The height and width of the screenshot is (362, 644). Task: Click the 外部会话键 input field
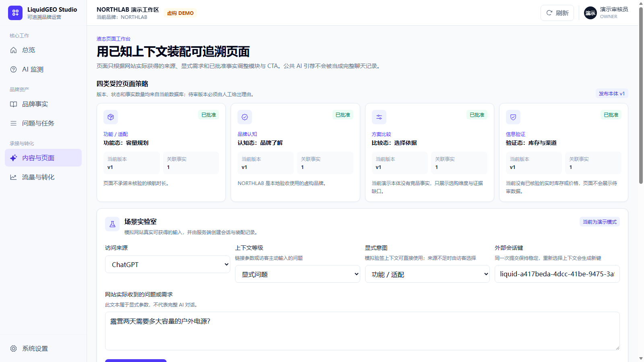(x=557, y=274)
